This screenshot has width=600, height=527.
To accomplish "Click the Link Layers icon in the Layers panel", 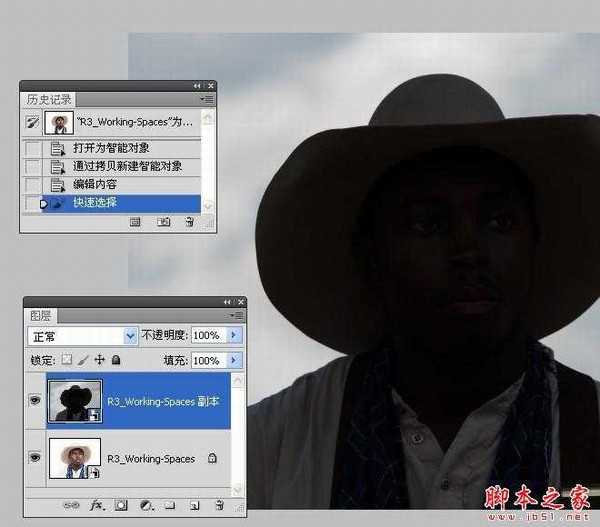I will click(x=71, y=505).
